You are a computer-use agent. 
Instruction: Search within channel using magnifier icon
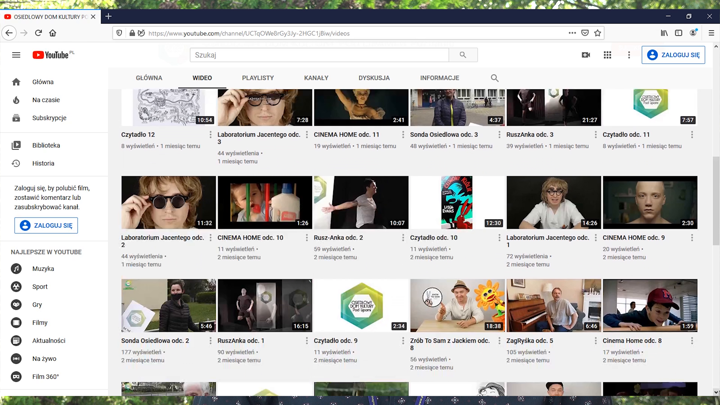pyautogui.click(x=494, y=78)
